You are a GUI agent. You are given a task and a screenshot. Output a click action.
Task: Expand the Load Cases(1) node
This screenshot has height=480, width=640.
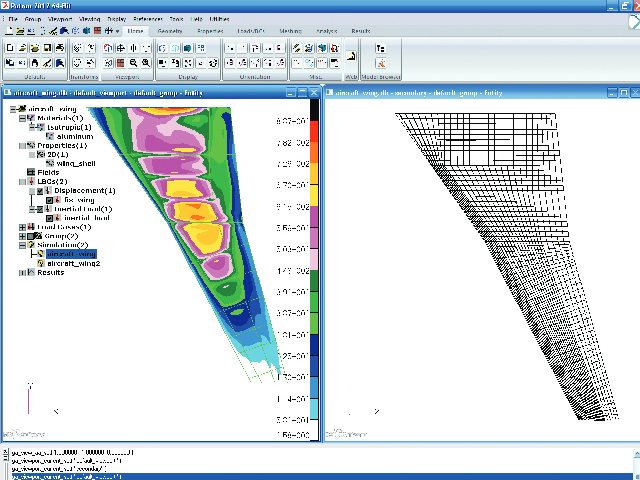22,227
